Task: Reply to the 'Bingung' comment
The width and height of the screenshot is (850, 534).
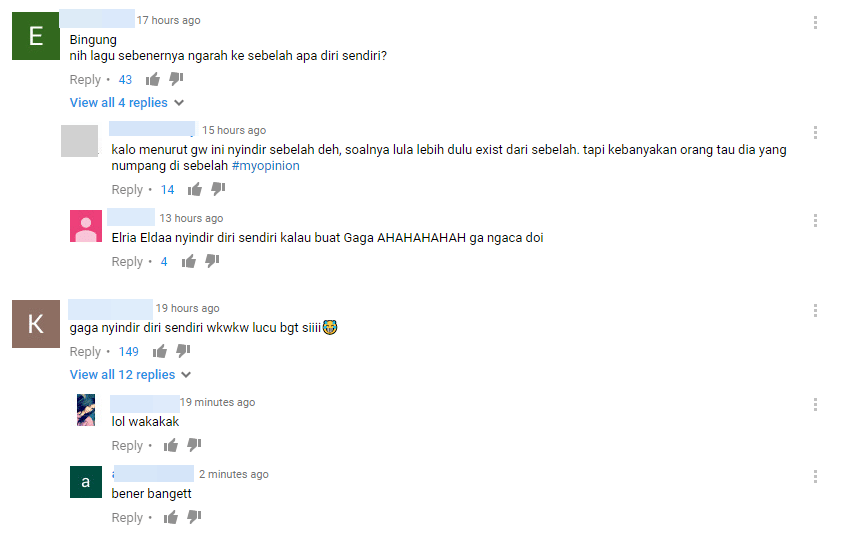Action: pos(85,80)
